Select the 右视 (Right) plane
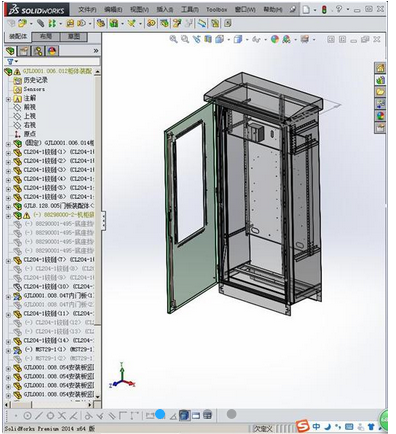Screen dimensions: 396x434 [30, 125]
